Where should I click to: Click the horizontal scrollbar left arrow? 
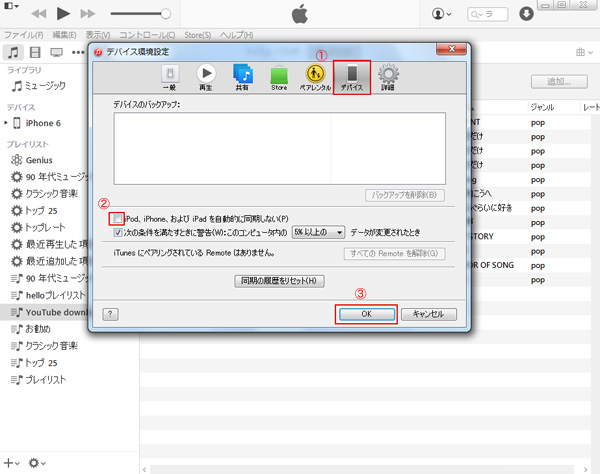tap(145, 469)
